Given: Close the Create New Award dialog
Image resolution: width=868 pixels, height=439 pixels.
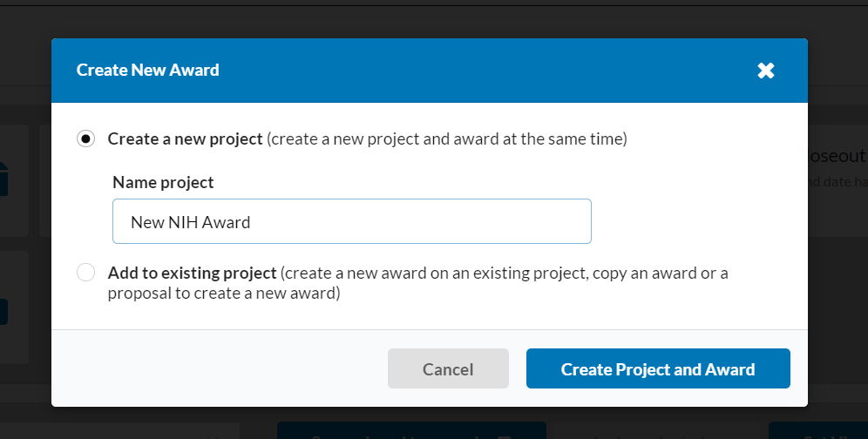Looking at the screenshot, I should click(x=765, y=71).
